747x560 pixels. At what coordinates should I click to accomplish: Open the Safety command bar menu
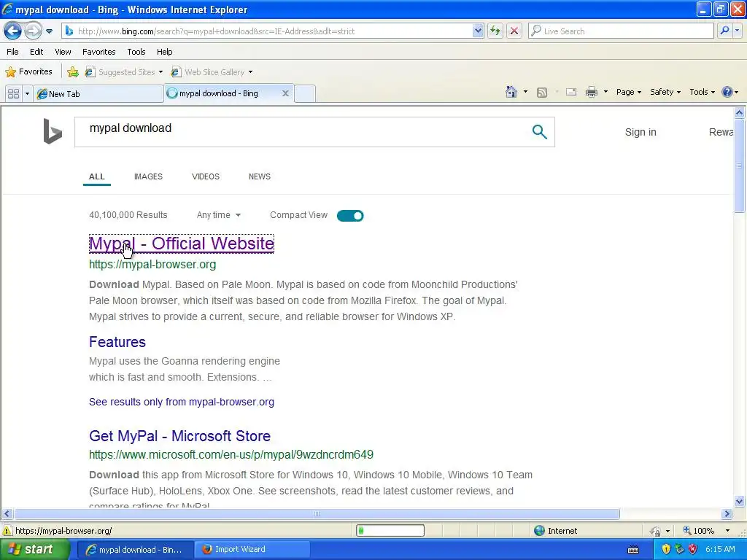[665, 92]
